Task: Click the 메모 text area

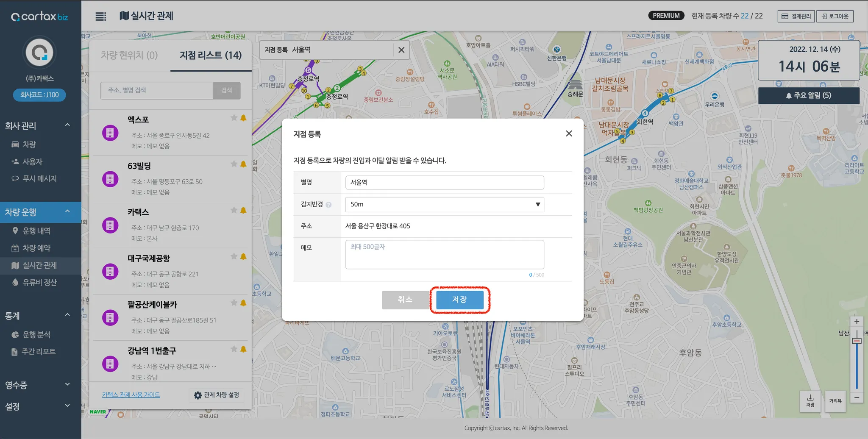Action: click(x=445, y=254)
